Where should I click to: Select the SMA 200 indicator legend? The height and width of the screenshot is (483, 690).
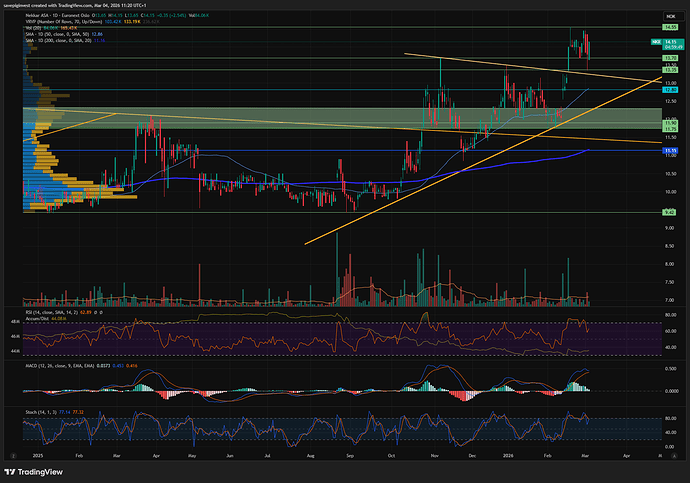point(50,40)
